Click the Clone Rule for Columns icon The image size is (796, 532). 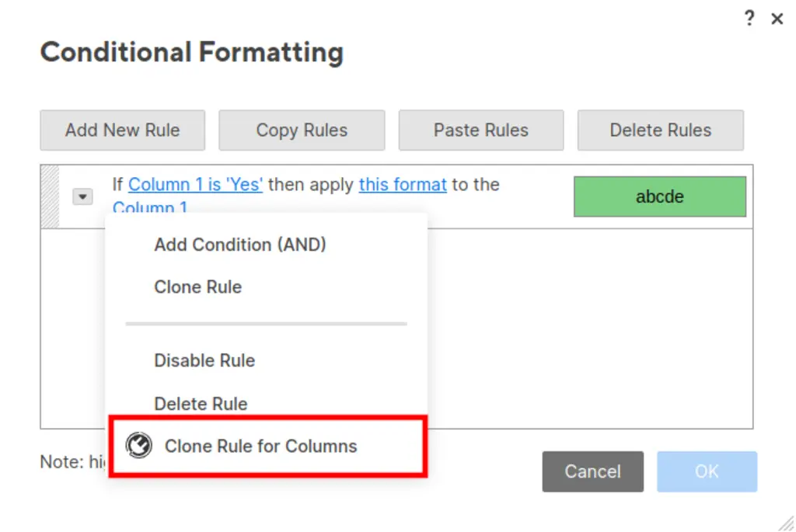point(139,446)
